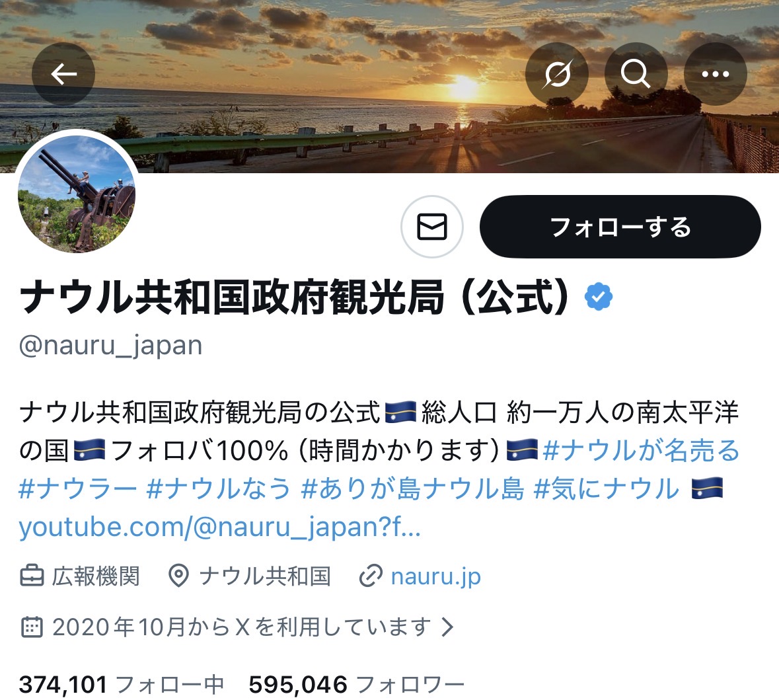This screenshot has width=779, height=700.
Task: Tap the link chain icon
Action: click(x=371, y=576)
